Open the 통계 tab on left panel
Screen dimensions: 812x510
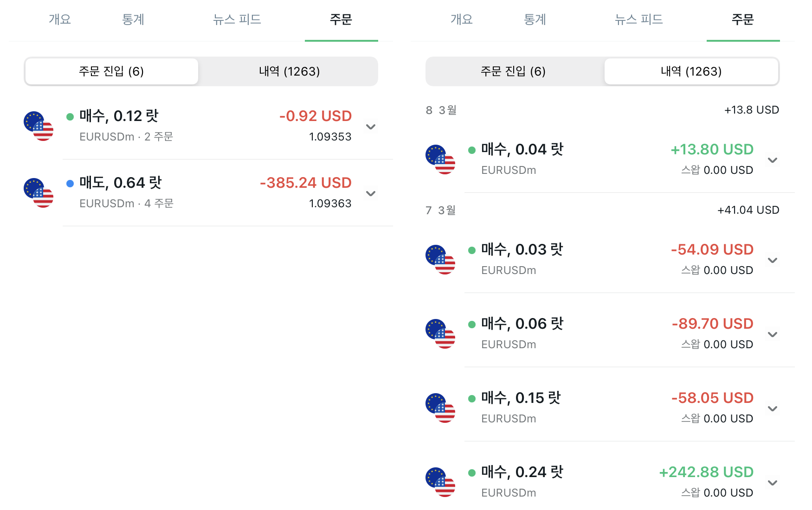[133, 19]
